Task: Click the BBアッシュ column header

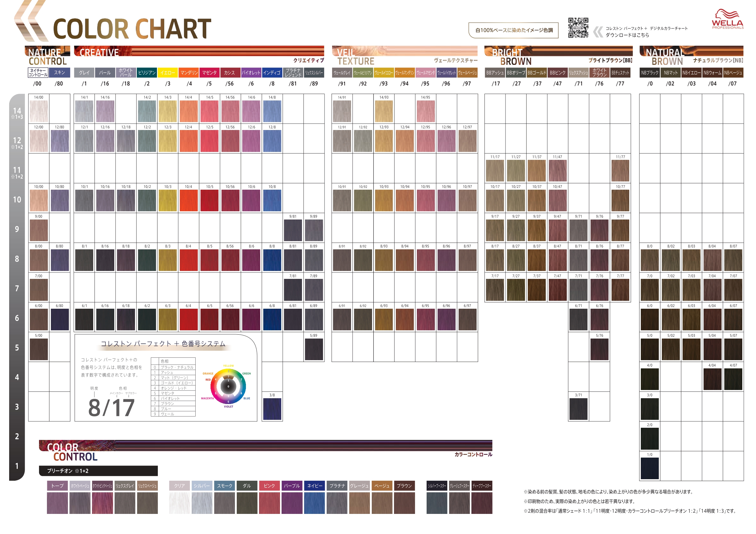Action: click(495, 73)
